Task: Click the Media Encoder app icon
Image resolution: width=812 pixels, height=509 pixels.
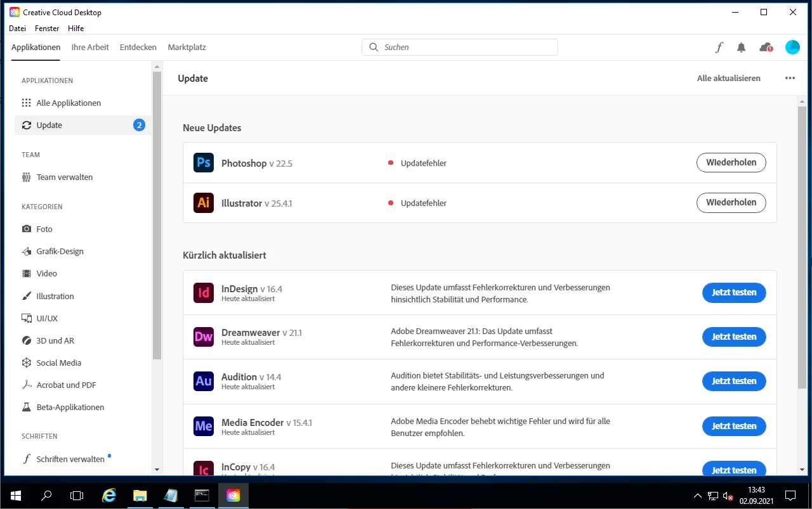Action: pyautogui.click(x=204, y=426)
